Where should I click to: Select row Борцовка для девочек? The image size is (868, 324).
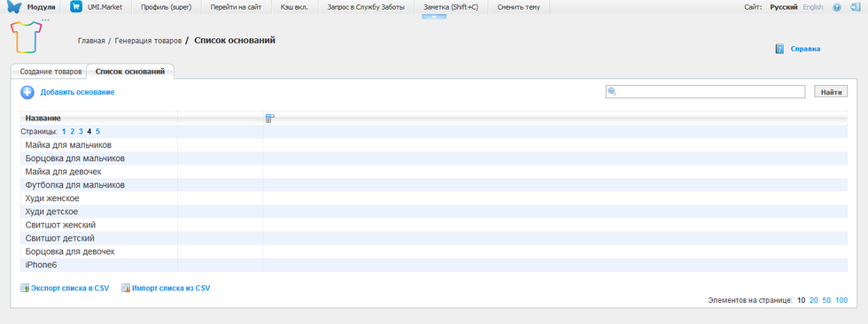(434, 251)
